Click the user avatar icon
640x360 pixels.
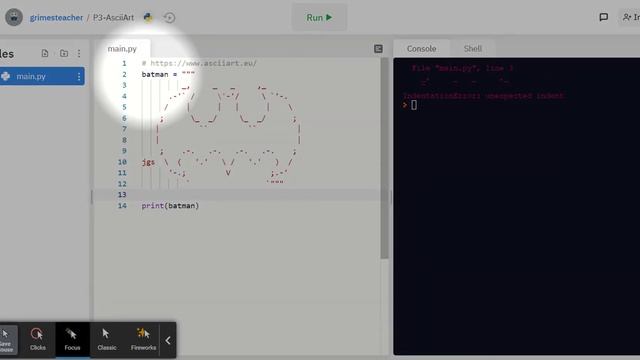(x=14, y=17)
